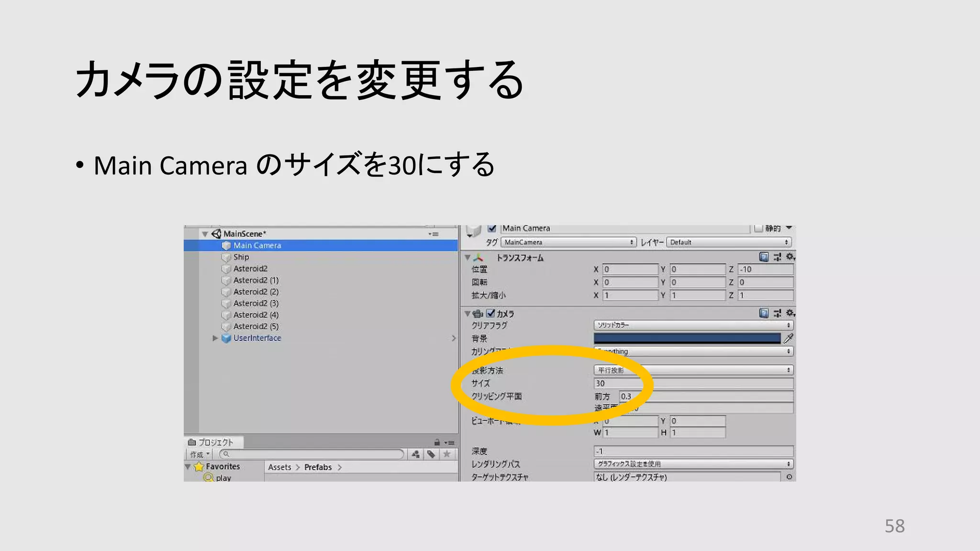
Task: Click the viewport H field
Action: coord(698,432)
